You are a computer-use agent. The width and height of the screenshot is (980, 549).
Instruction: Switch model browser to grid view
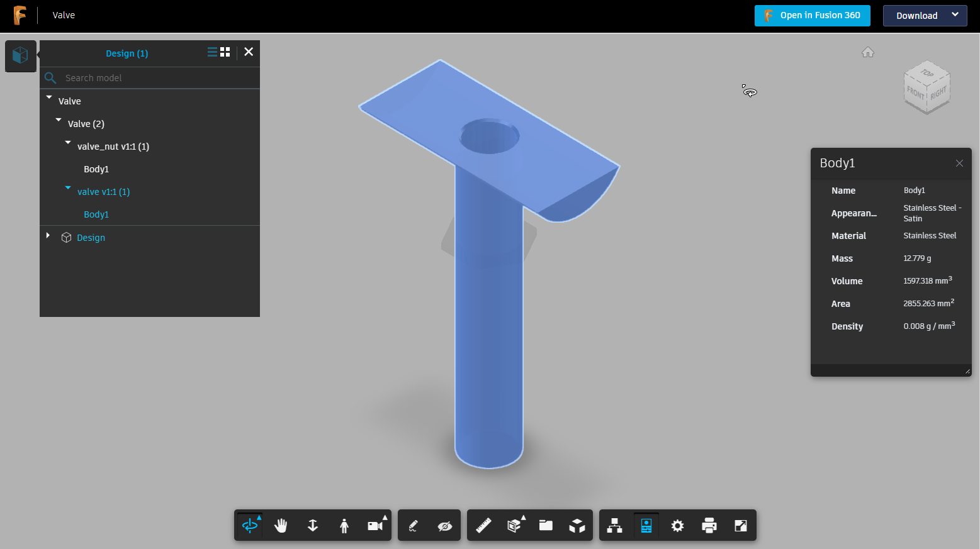click(225, 52)
